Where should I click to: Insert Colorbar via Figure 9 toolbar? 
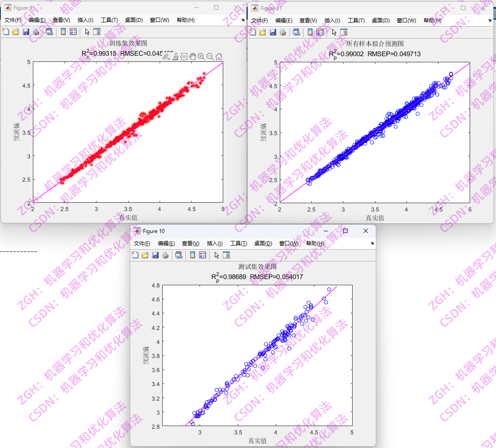click(63, 32)
